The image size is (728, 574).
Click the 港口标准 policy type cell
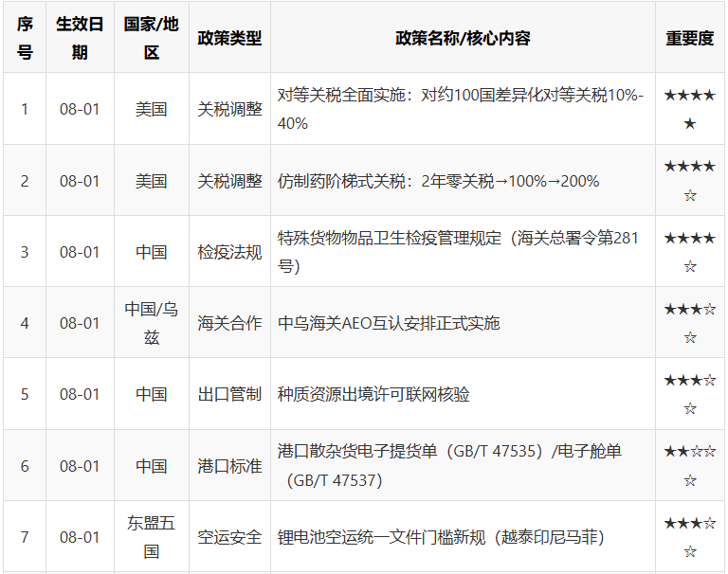229,465
